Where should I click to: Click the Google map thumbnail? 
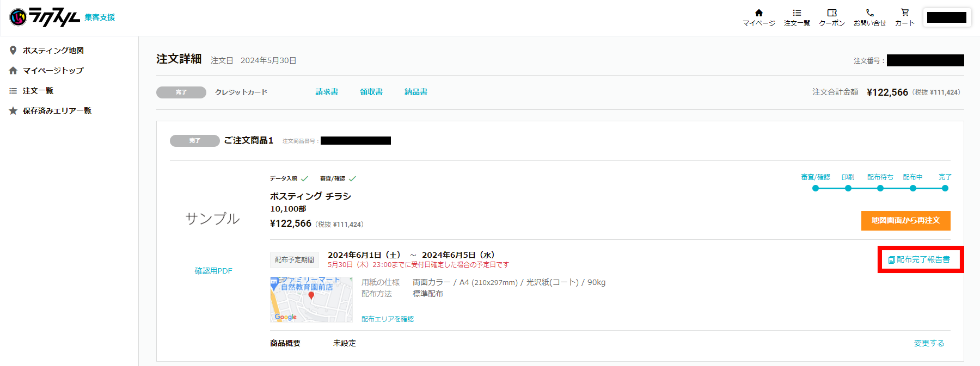click(311, 300)
